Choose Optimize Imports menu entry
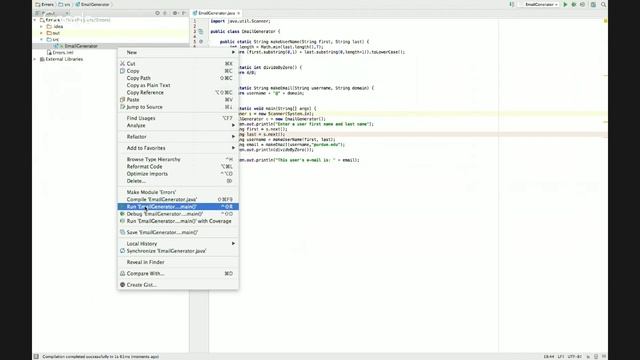The height and width of the screenshot is (360, 640). (178, 174)
